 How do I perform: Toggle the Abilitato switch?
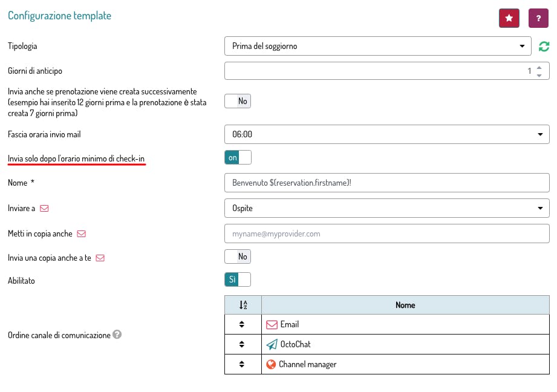[238, 279]
